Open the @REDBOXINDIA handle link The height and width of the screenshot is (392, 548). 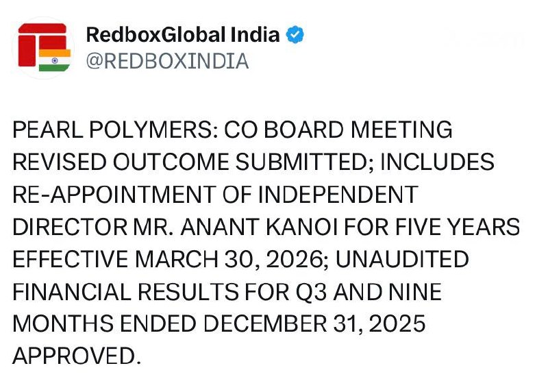coord(166,61)
